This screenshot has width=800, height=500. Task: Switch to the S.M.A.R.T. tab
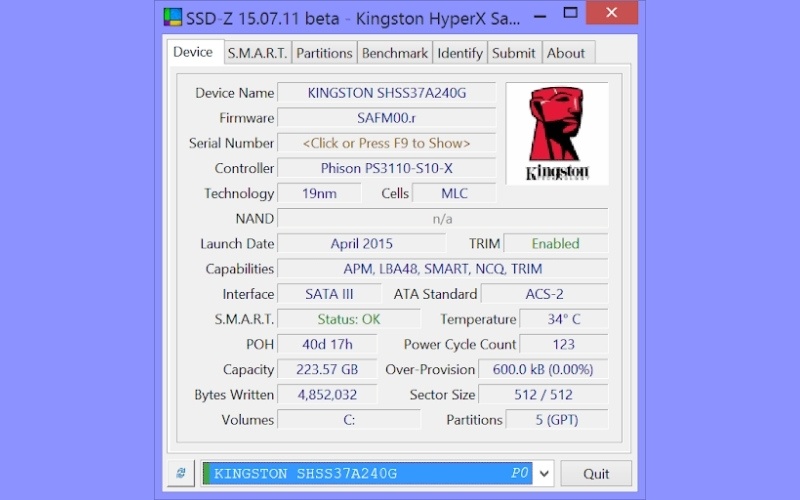[x=257, y=53]
